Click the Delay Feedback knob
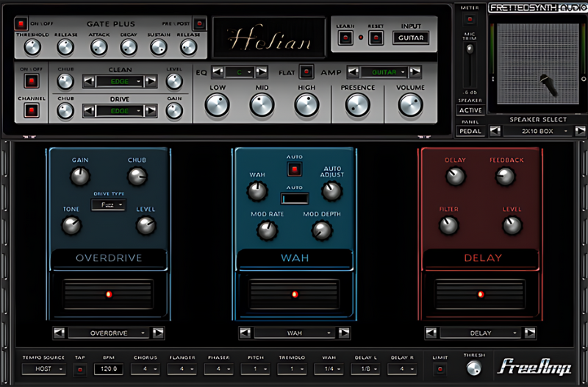Image resolution: width=588 pixels, height=387 pixels. pos(505,177)
